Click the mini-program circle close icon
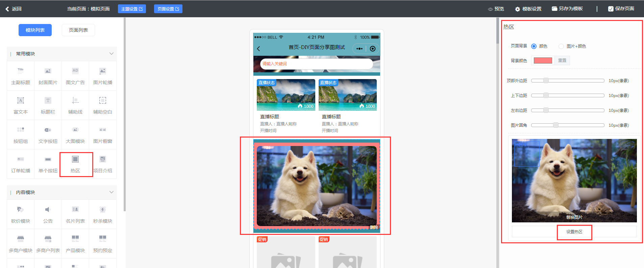 tap(373, 49)
